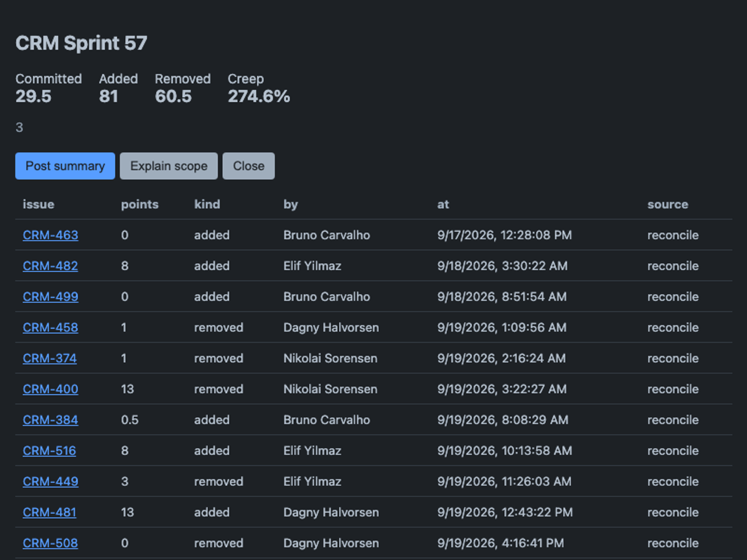Click the CRM Sprint 57 heading
This screenshot has width=747, height=560.
tap(82, 43)
